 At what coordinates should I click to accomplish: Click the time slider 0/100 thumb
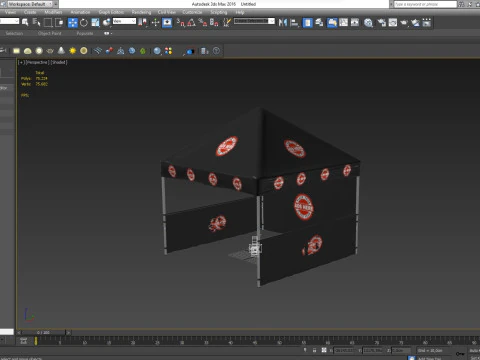pos(43,332)
